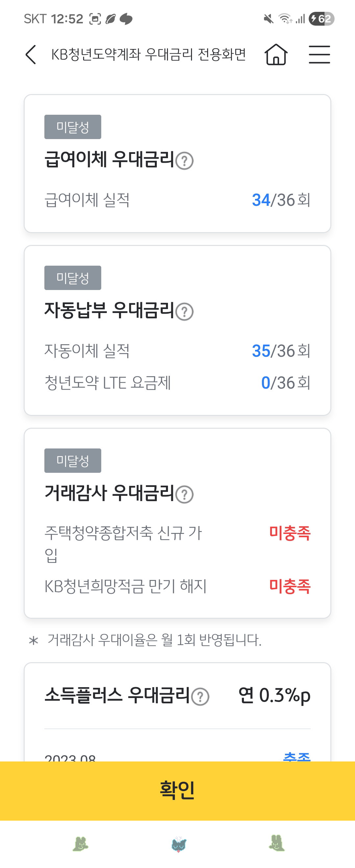Screen dimensions: 355x868
Task: Select 자동이체 실적 35/36회 count
Action: [281, 351]
